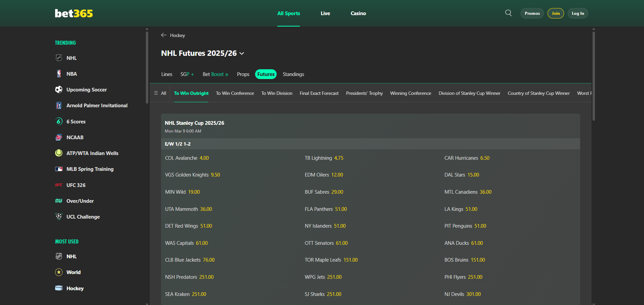The height and width of the screenshot is (305, 644).
Task: Select the Standings tab
Action: [293, 74]
